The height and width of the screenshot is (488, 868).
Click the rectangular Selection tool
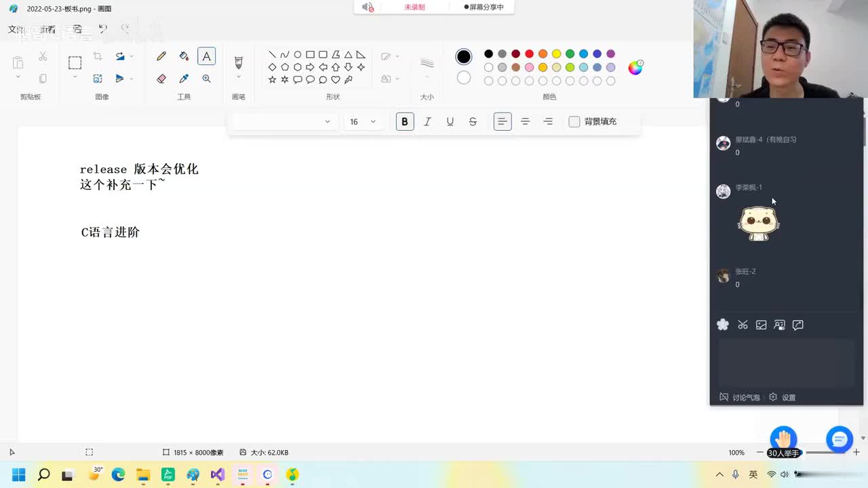pos(75,63)
